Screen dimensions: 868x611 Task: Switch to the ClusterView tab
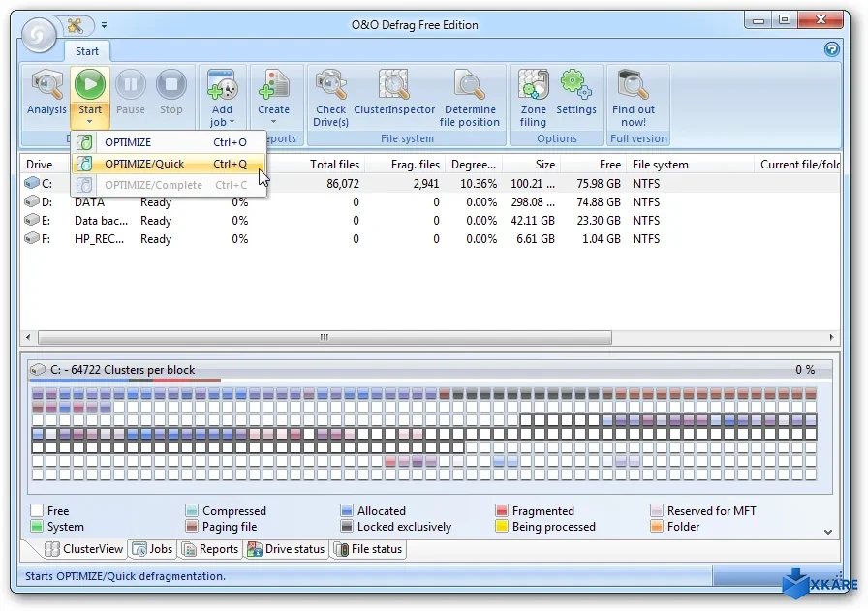coord(83,549)
